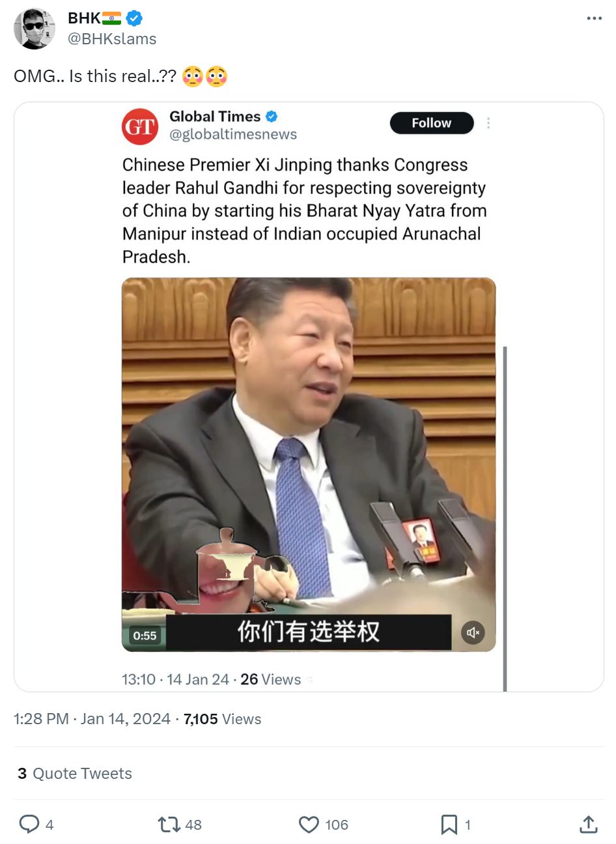Open the three-dot more options menu
This screenshot has height=844, width=616.
594,18
